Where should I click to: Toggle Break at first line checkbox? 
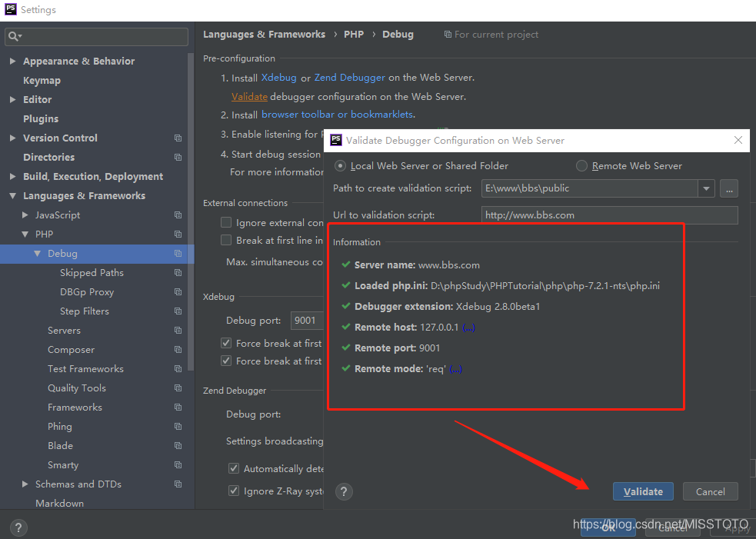225,240
